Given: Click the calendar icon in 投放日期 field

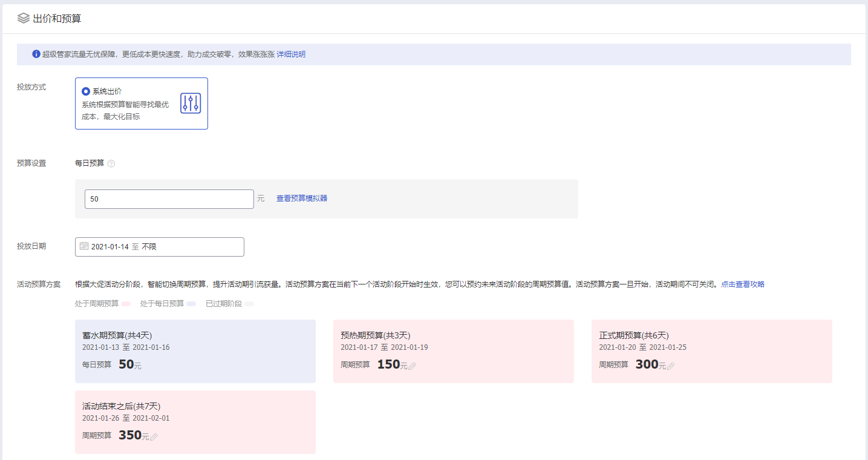Looking at the screenshot, I should point(84,246).
